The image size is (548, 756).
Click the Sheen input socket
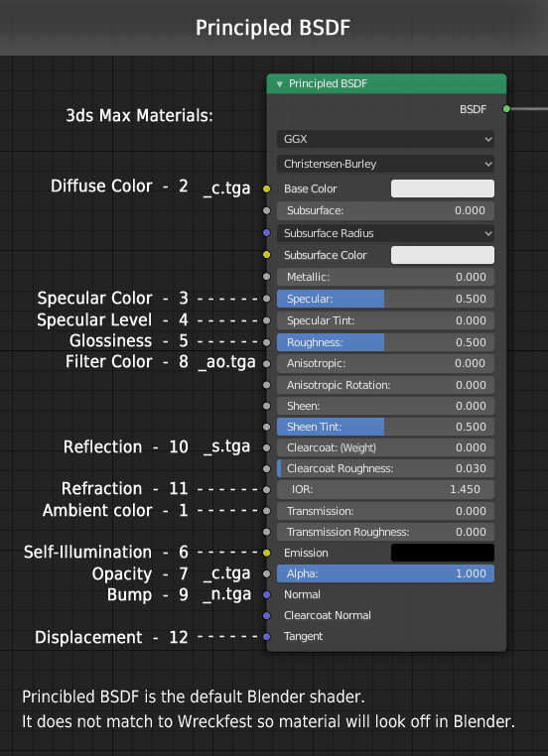[267, 406]
